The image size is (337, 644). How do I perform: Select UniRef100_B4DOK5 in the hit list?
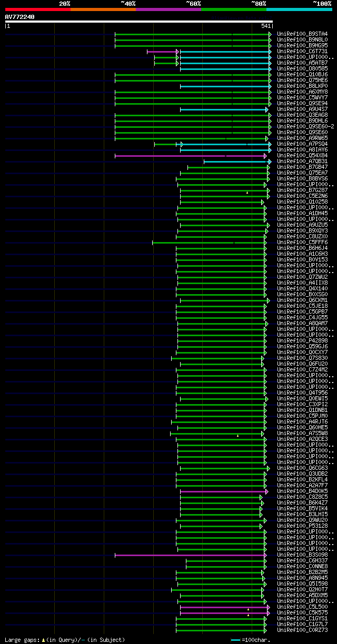tap(302, 491)
